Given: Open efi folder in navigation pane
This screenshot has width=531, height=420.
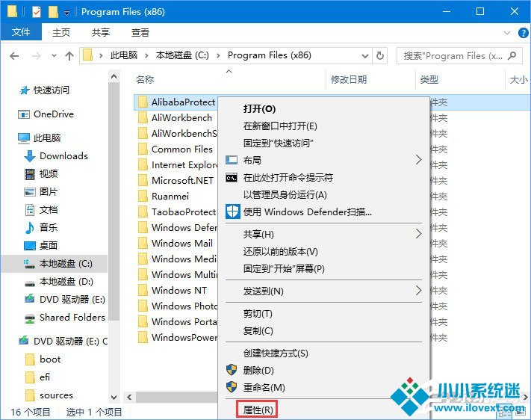Looking at the screenshot, I should pos(45,377).
